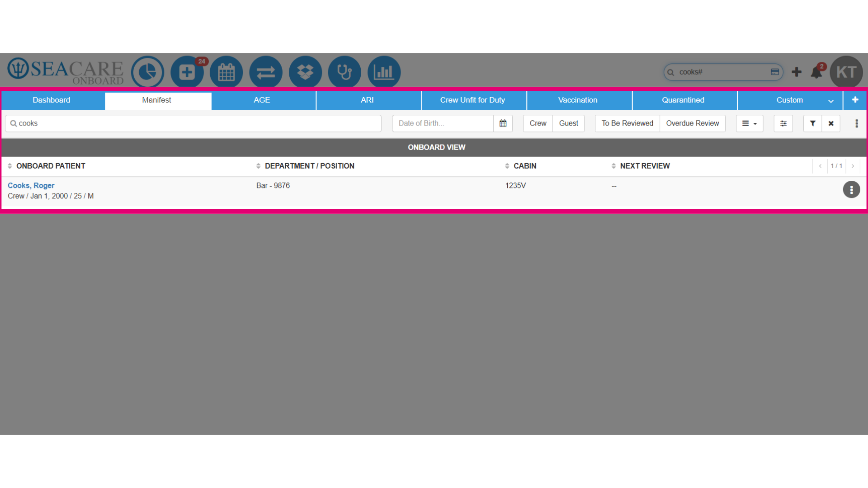Toggle the Crew filter
This screenshot has width=868, height=488.
click(x=538, y=123)
